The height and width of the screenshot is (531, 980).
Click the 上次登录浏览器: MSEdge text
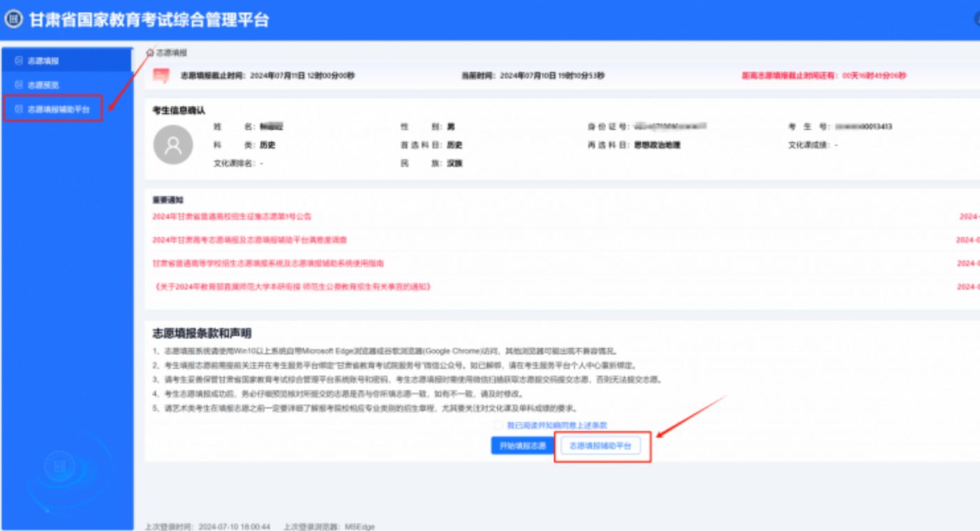(329, 527)
